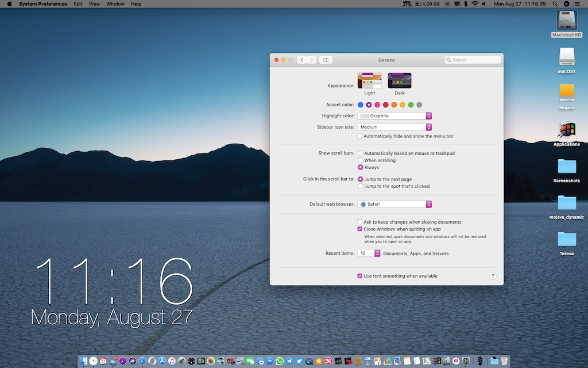This screenshot has height=368, width=588.
Task: Open the Highlight color dropdown
Action: click(x=394, y=116)
